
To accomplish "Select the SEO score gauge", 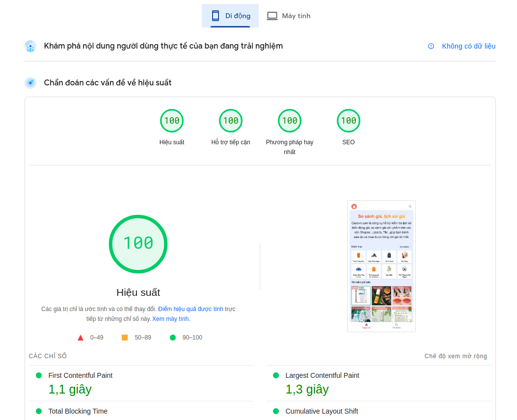I will click(x=349, y=121).
